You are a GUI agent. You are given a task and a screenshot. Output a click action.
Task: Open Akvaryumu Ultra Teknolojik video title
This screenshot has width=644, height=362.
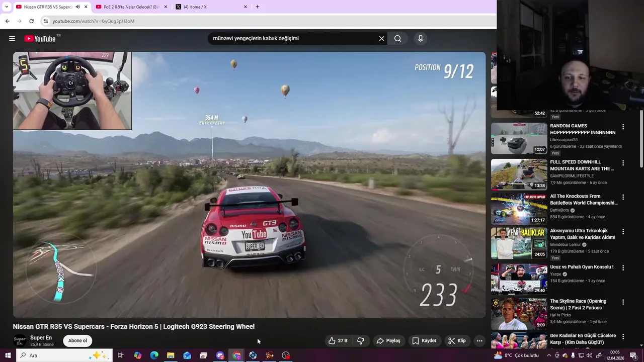click(x=583, y=234)
